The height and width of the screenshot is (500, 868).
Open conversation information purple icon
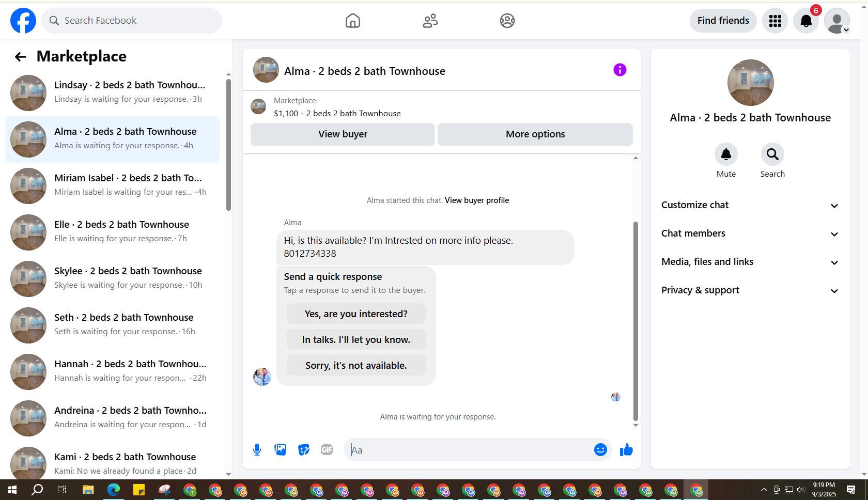pyautogui.click(x=620, y=70)
